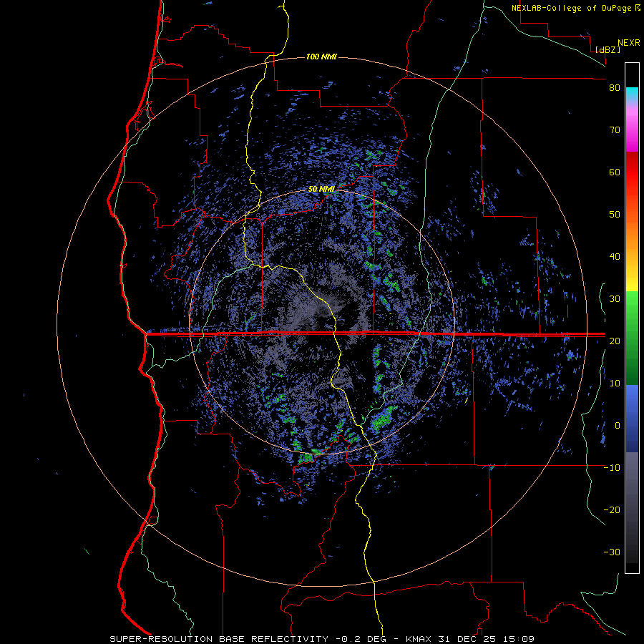Click the 0 dBZ value on the legend
644x644 pixels.
(618, 426)
